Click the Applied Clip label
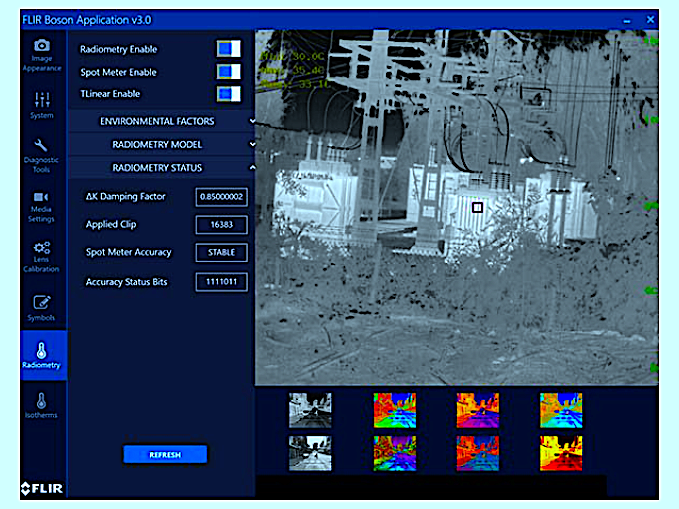679x509 pixels. (x=111, y=224)
